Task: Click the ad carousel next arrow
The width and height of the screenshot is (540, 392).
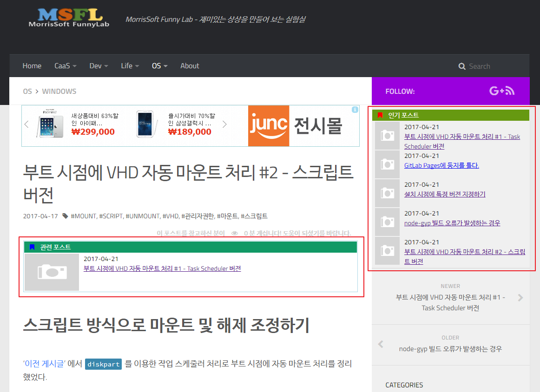Action: pos(225,124)
